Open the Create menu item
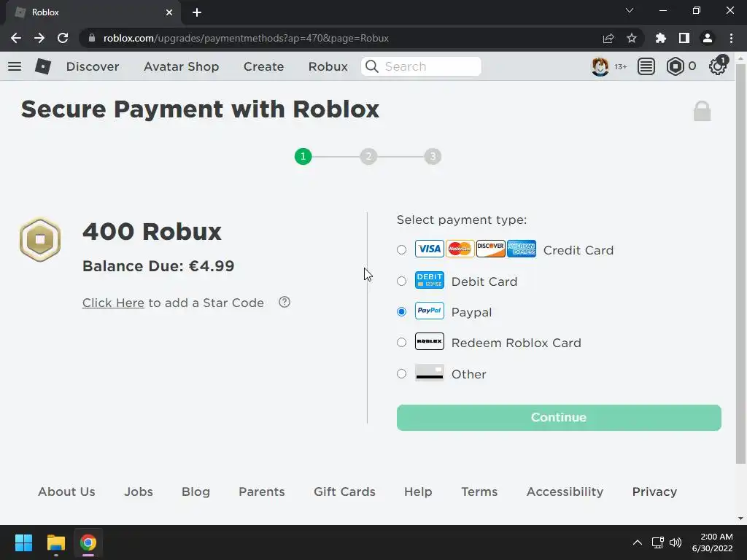The height and width of the screenshot is (560, 747). coord(264,66)
